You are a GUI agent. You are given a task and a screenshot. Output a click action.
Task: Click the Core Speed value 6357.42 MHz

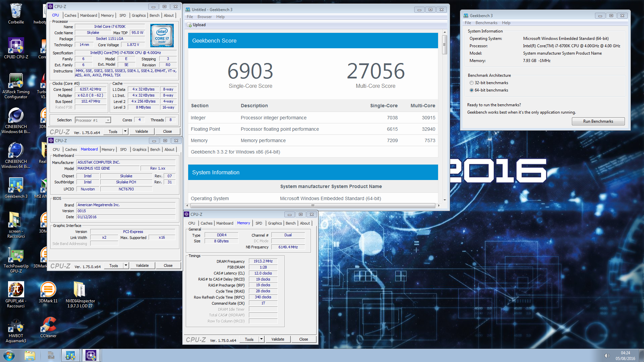click(x=91, y=89)
